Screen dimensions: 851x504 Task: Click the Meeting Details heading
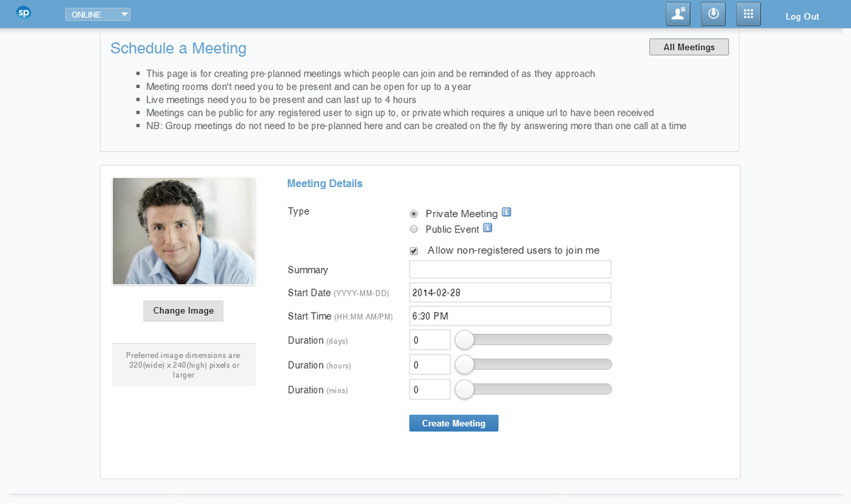(325, 184)
